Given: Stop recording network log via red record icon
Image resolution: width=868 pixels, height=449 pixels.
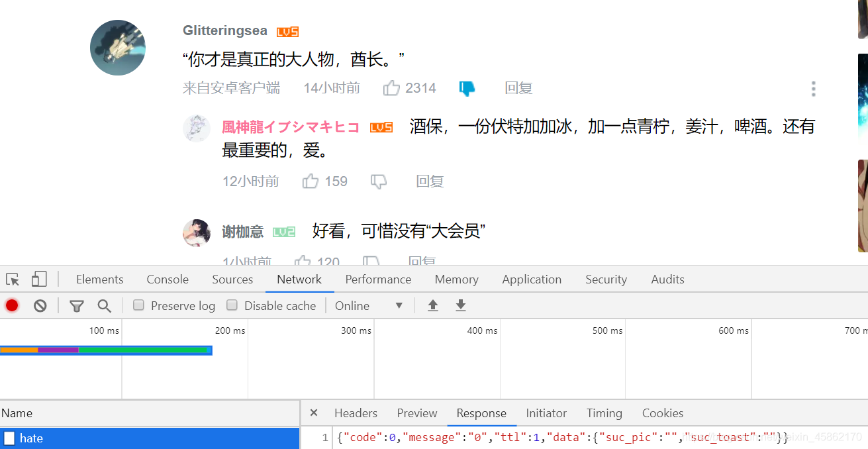Looking at the screenshot, I should (13, 305).
